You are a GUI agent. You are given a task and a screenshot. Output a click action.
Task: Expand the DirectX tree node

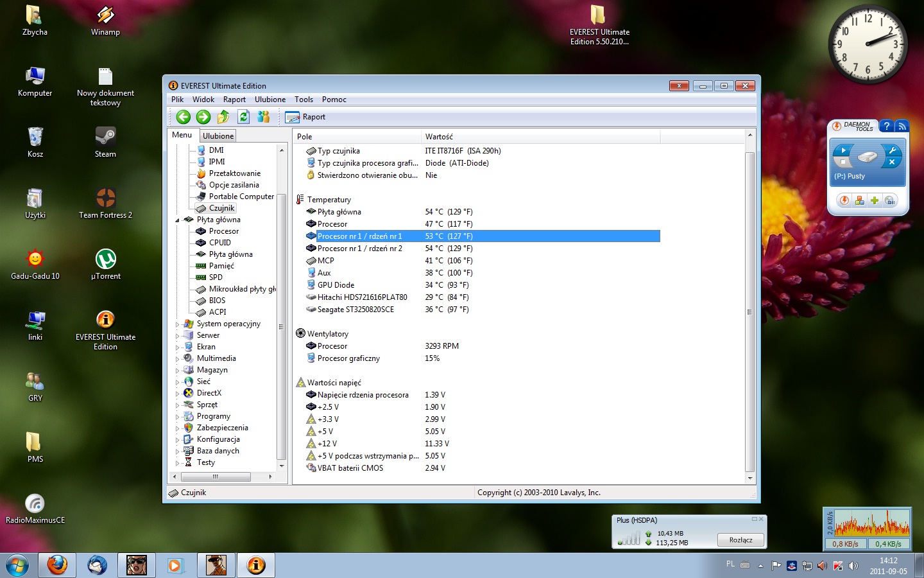(178, 394)
